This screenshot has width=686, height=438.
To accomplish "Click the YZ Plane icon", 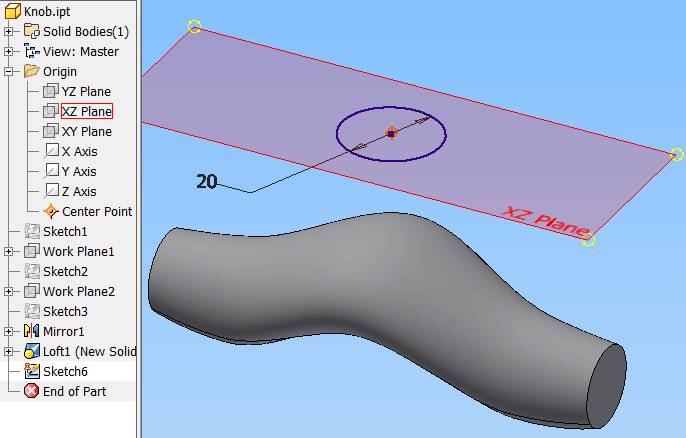I will coord(51,91).
